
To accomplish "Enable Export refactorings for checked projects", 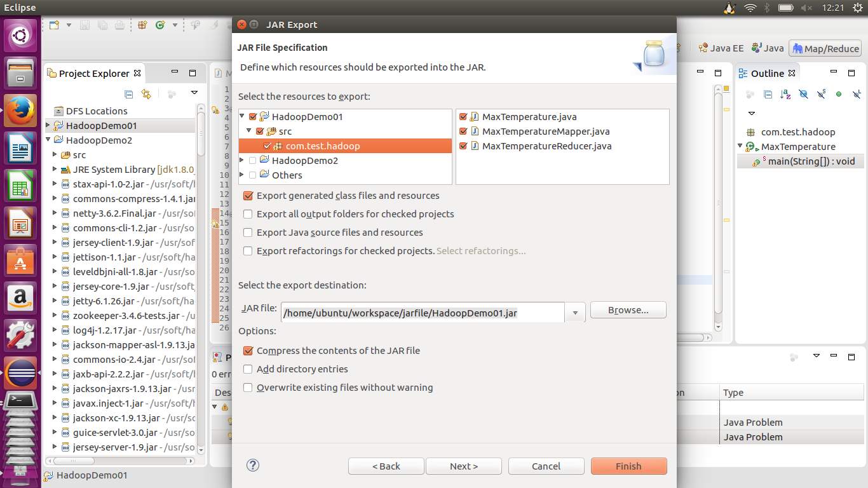I will [248, 251].
